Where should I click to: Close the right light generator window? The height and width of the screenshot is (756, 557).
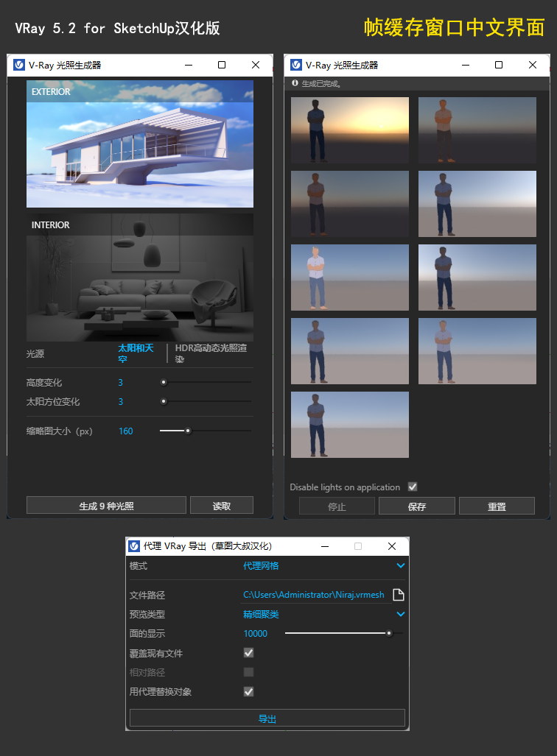coord(533,65)
